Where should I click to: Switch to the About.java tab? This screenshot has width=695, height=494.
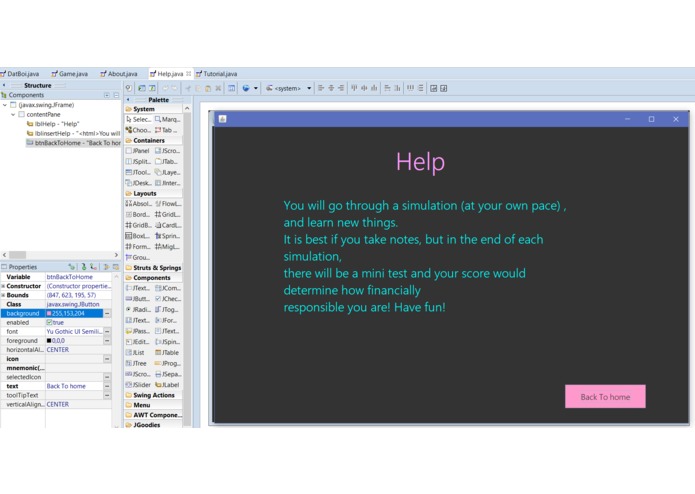pos(119,74)
